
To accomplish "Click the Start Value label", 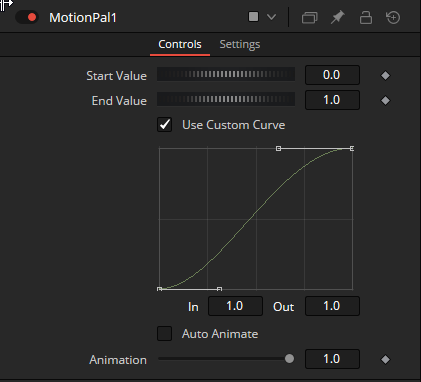I will click(x=116, y=76).
